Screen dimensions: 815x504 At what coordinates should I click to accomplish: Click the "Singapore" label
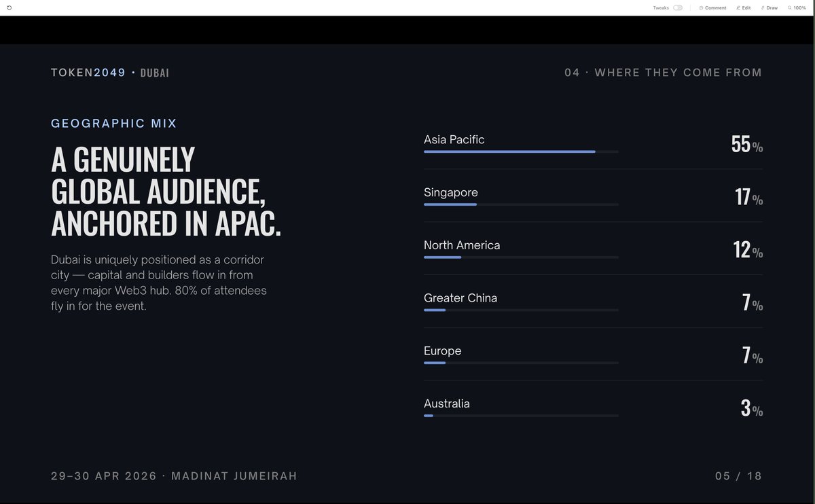point(451,193)
